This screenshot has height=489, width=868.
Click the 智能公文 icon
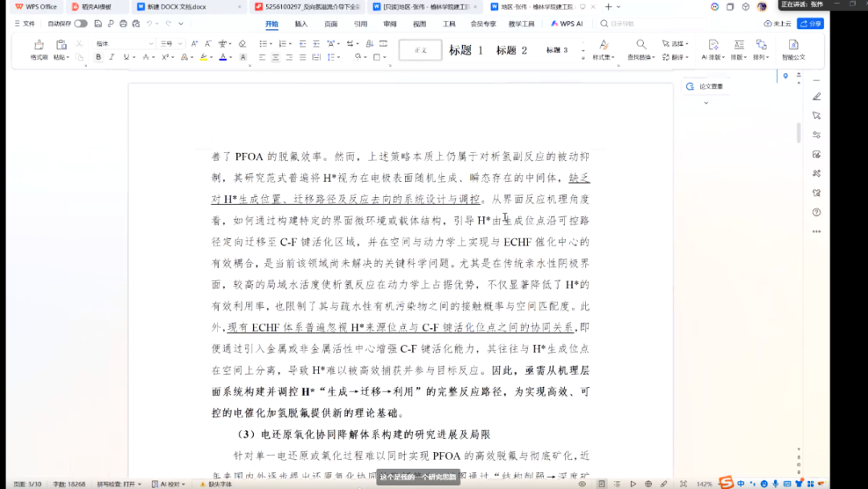coord(793,48)
